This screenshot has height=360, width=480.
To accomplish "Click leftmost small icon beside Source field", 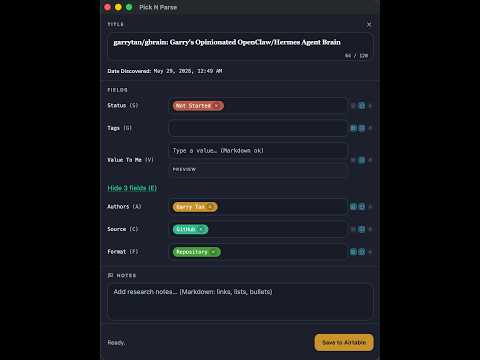I will click(x=353, y=229).
